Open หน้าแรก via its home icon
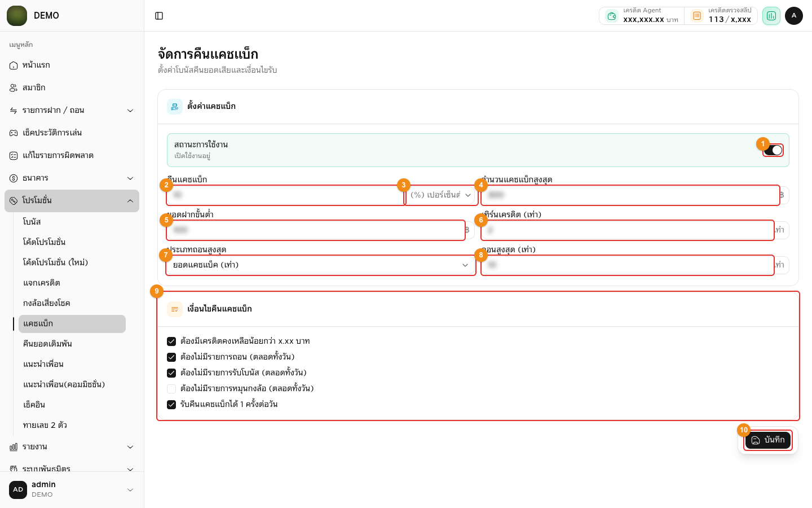The width and height of the screenshot is (812, 508). coord(14,65)
